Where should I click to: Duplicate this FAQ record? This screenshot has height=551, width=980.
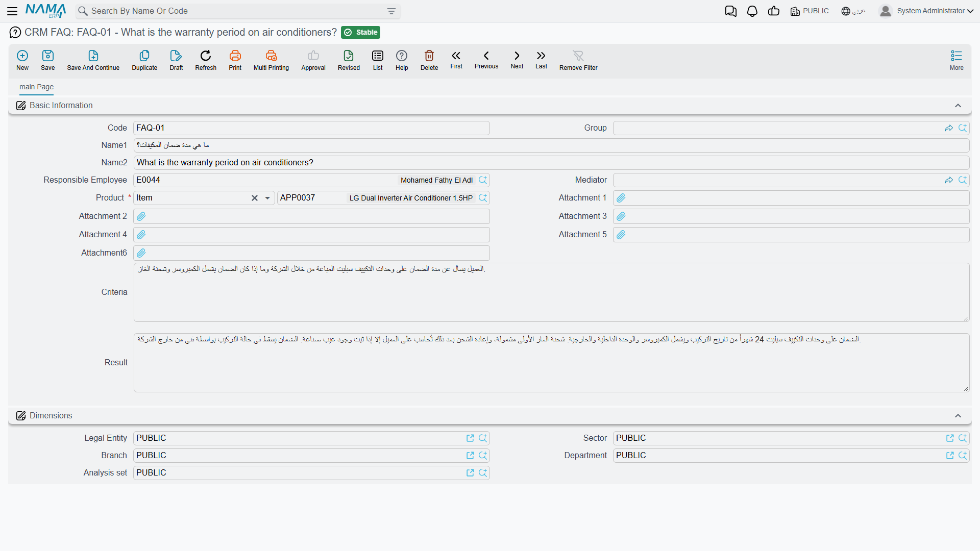(x=144, y=60)
